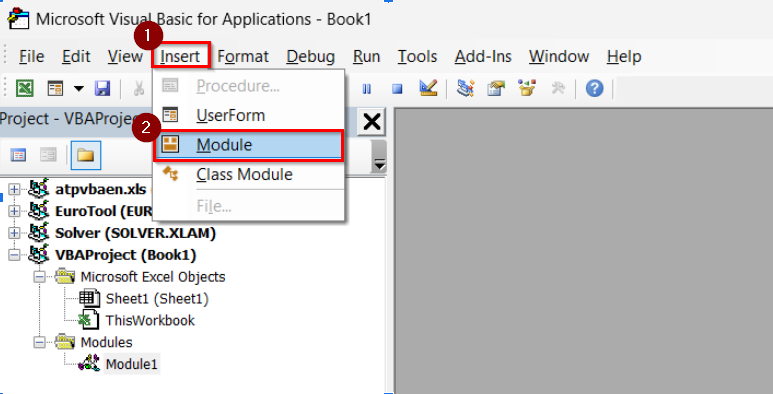Click the Toolbox hammer-wrench icon
Screen dimensions: 773x394
[558, 89]
